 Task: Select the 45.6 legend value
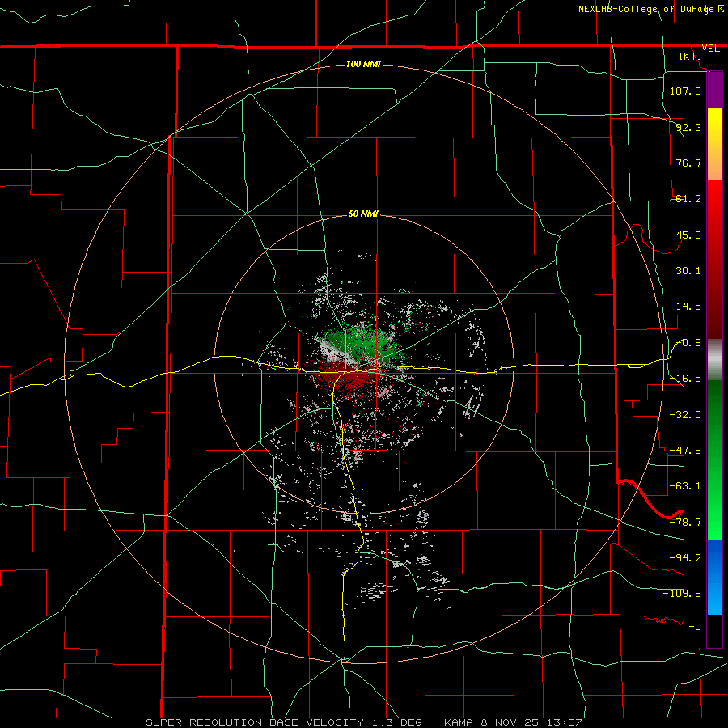coord(688,235)
